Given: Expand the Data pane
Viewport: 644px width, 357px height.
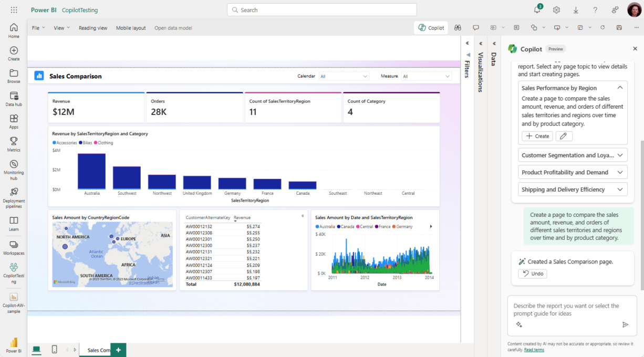Looking at the screenshot, I should point(494,44).
